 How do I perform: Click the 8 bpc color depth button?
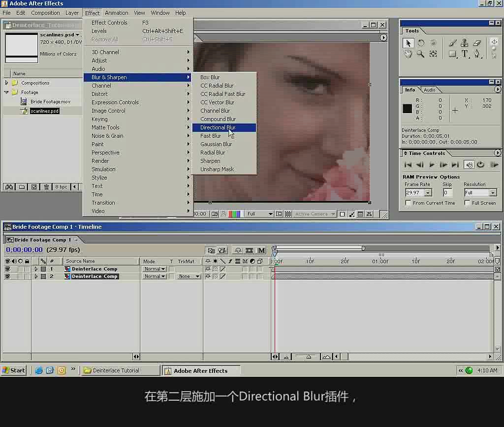(x=61, y=186)
